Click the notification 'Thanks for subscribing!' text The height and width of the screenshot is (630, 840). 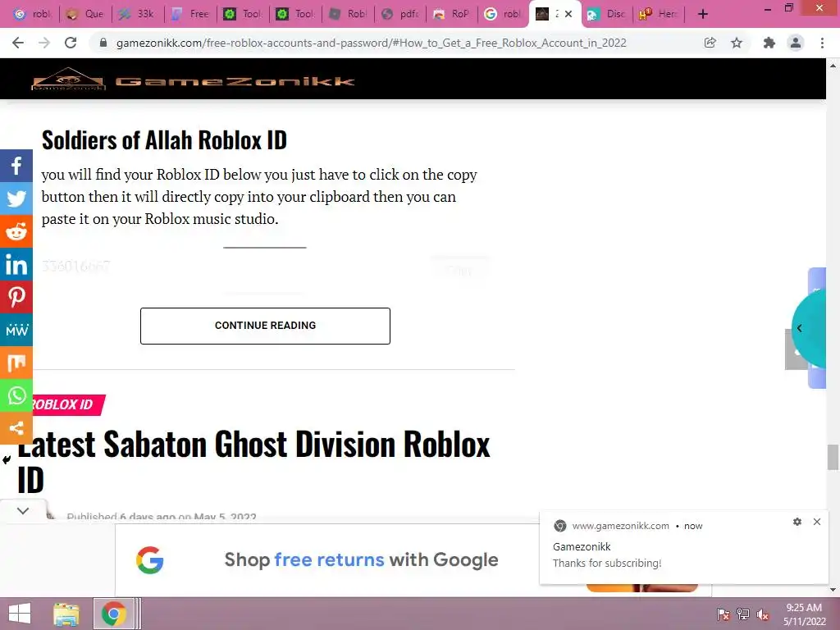pyautogui.click(x=607, y=564)
